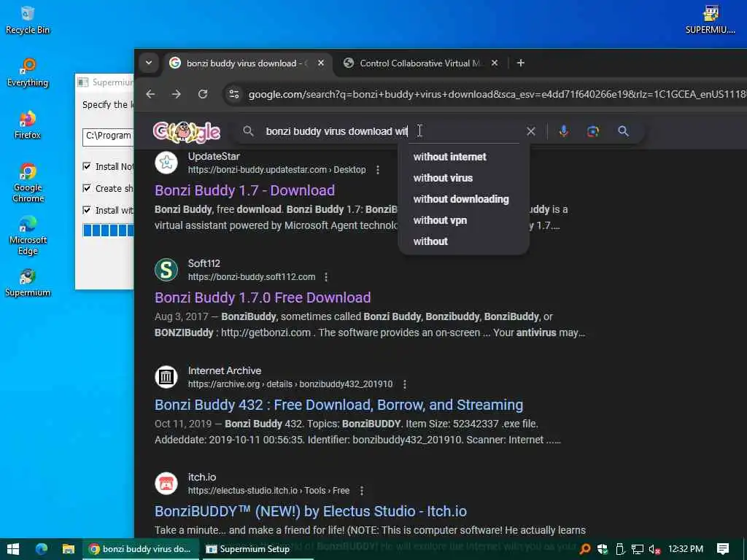Click the Google search text field
Screen dimensions: 747x560
coord(391,131)
